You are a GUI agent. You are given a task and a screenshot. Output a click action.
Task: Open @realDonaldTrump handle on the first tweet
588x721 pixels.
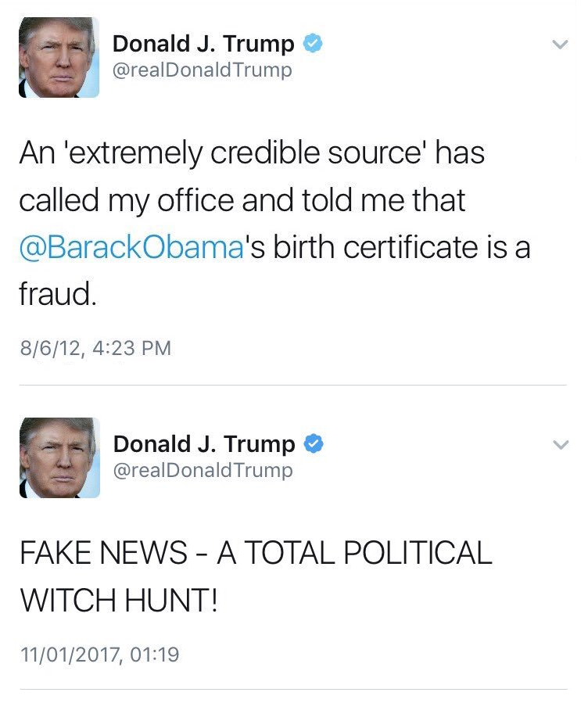[x=203, y=70]
